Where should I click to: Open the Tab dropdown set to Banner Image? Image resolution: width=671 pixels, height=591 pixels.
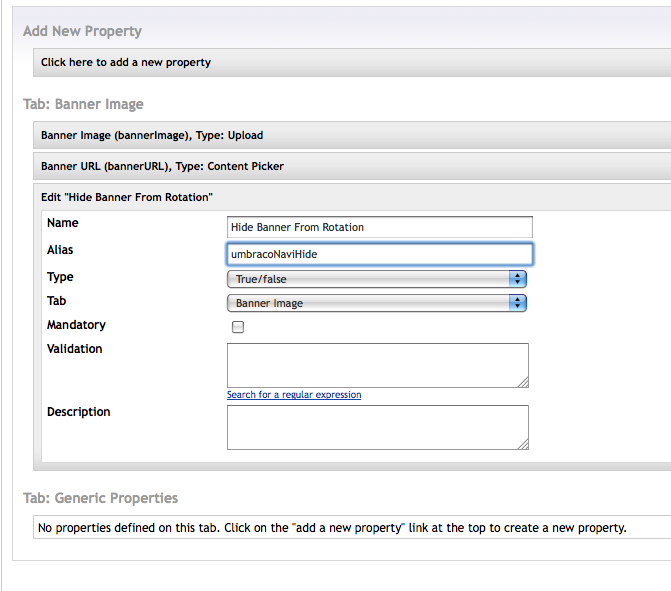(377, 303)
